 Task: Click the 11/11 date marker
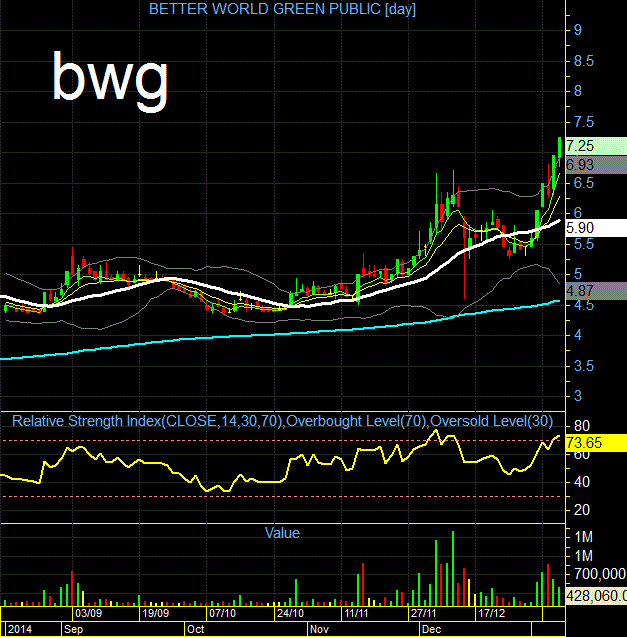(x=356, y=613)
